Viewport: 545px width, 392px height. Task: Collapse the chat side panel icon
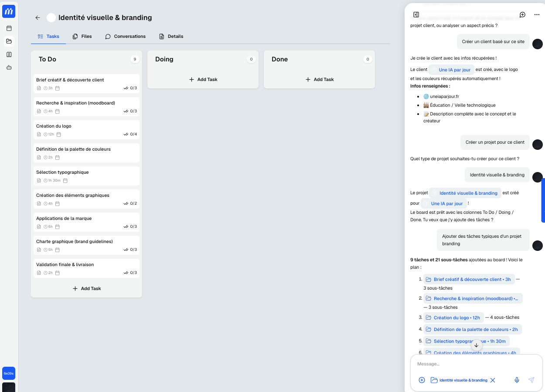(416, 15)
